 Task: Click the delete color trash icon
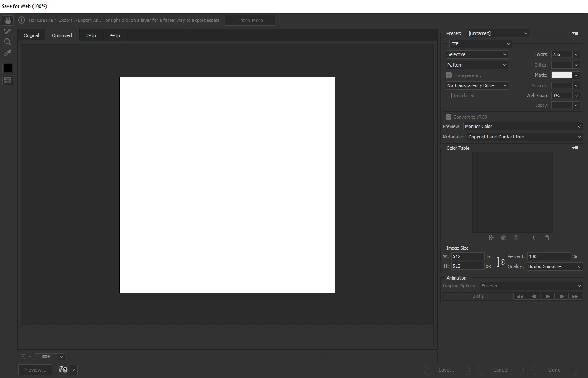pos(547,238)
